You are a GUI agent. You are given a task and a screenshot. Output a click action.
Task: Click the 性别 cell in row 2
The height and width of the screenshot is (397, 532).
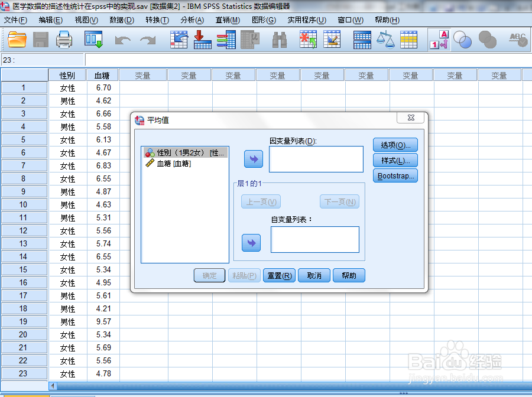[x=67, y=100]
